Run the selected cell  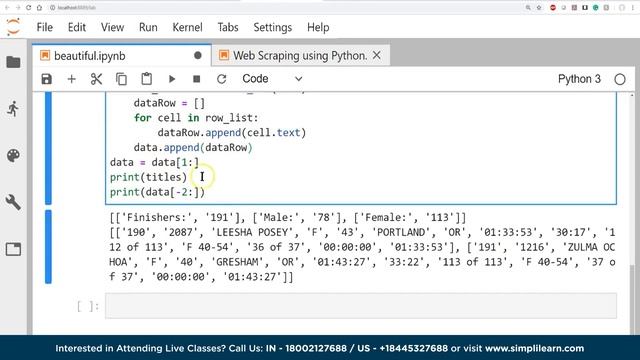click(172, 79)
